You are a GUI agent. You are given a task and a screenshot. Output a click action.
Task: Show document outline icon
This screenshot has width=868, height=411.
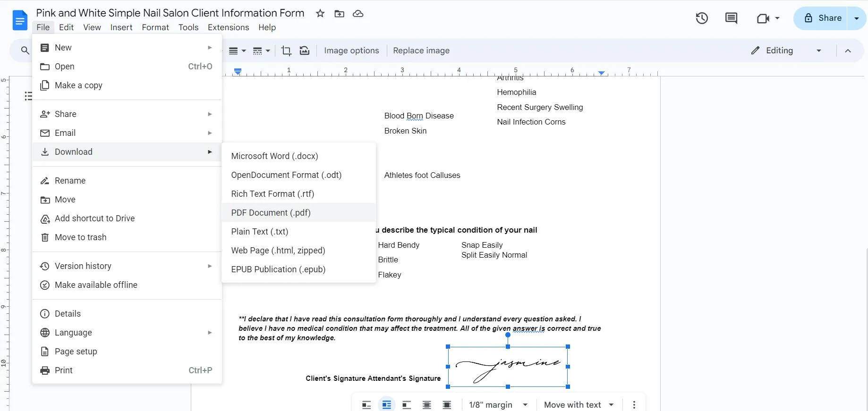(28, 96)
